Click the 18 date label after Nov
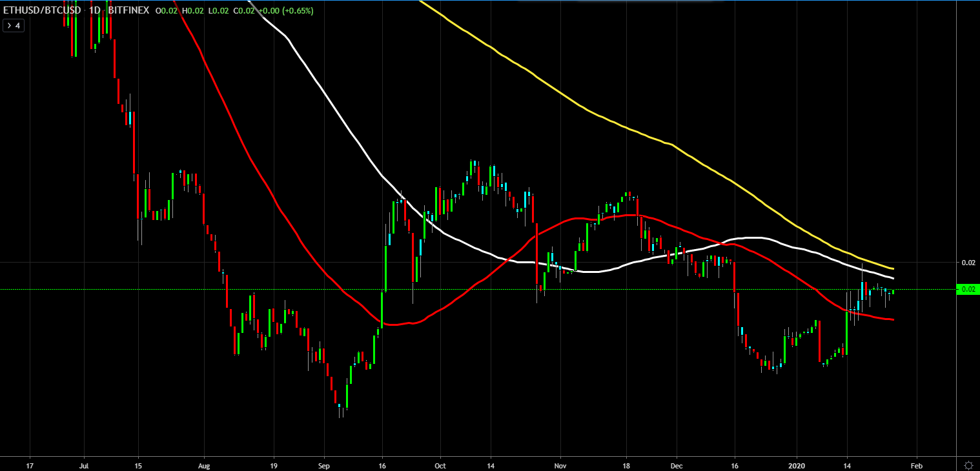980x471 pixels. pyautogui.click(x=626, y=465)
